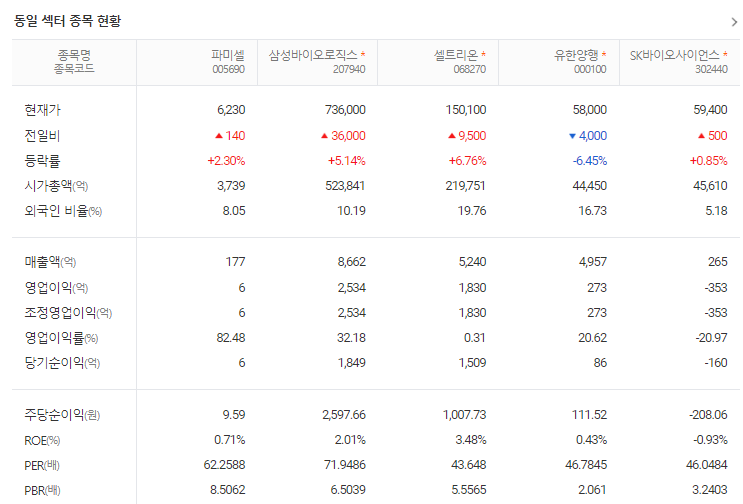Image resolution: width=743 pixels, height=504 pixels.
Task: Click the net income value 1,849
Action: tap(352, 363)
